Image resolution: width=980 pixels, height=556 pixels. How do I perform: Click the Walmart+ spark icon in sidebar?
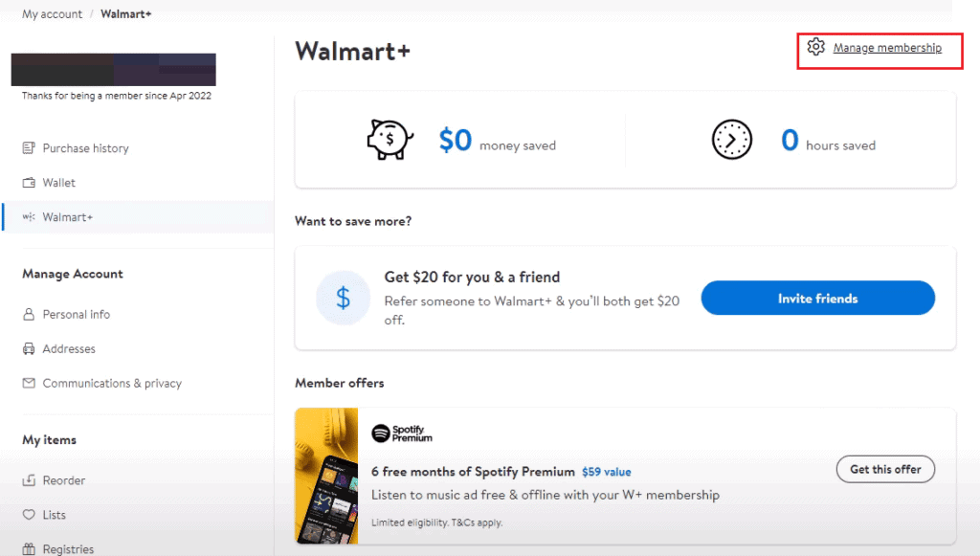click(29, 217)
